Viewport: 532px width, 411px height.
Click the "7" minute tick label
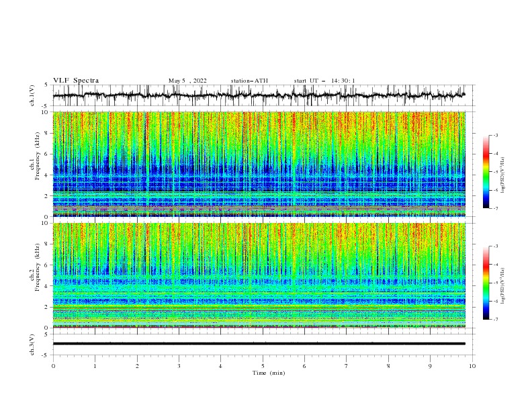pyautogui.click(x=347, y=366)
